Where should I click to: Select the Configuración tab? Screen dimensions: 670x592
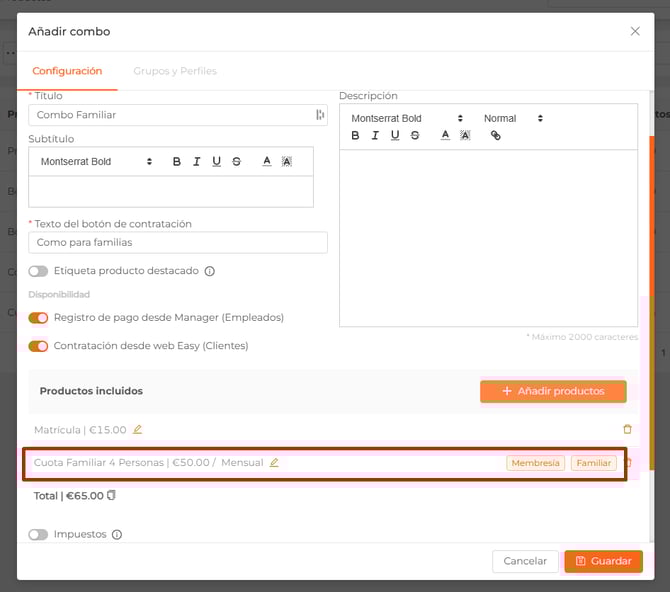[x=67, y=71]
